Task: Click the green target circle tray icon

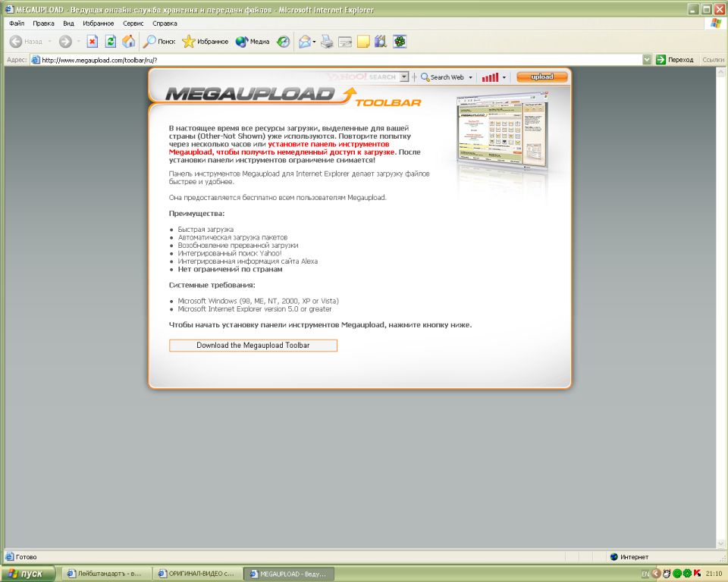Action: (677, 574)
